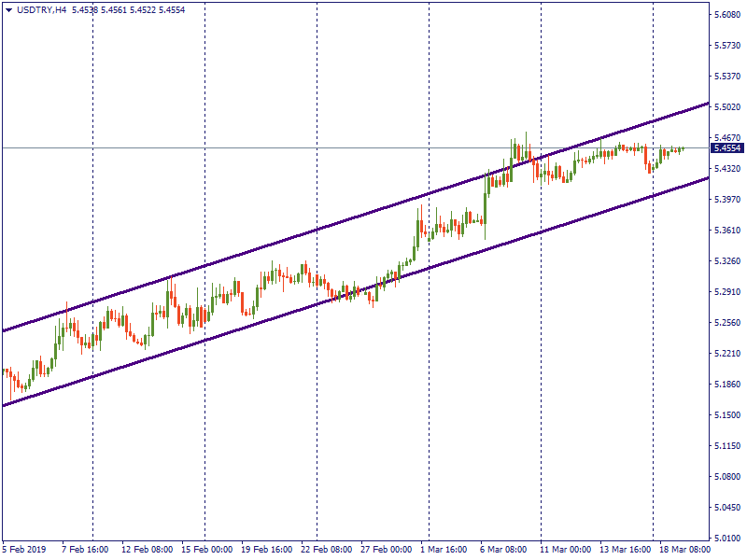Click the 11 Mar 00:00 time label
The height and width of the screenshot is (560, 747).
565,550
